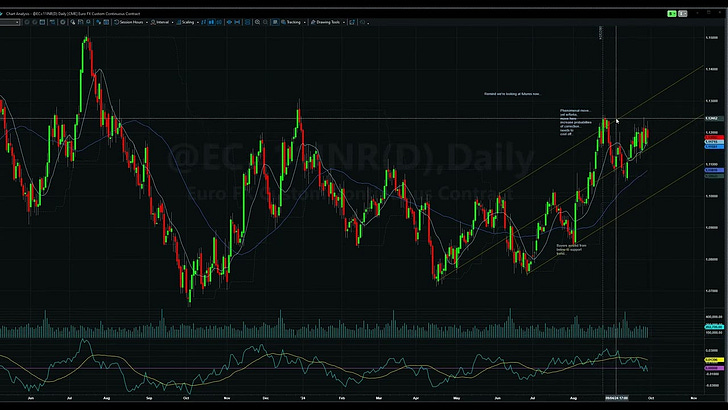Click the toolbar icon just before Tracking
Image resolution: width=728 pixels, height=410 pixels.
tap(275, 22)
